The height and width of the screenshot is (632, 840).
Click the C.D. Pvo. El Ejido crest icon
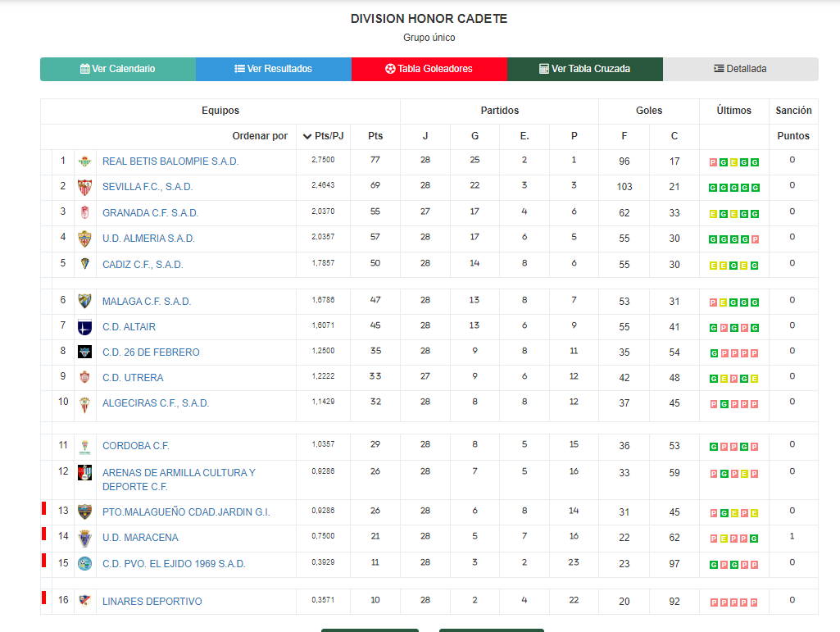[x=84, y=563]
